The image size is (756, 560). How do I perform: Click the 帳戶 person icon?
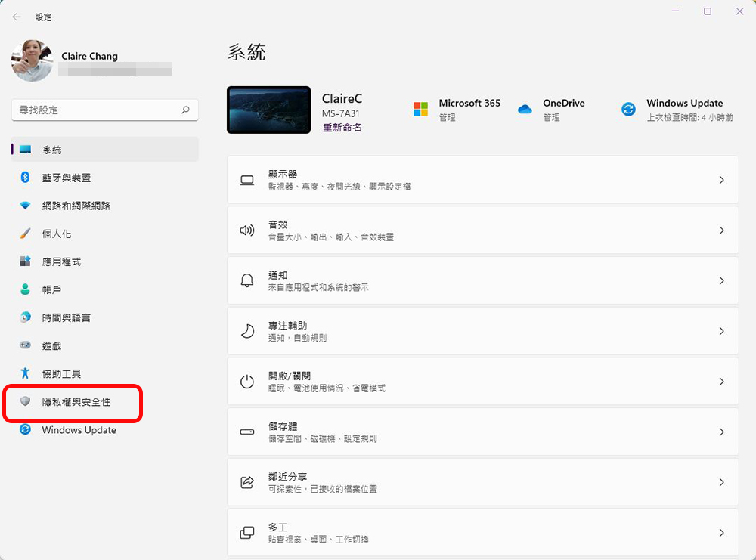pos(25,289)
